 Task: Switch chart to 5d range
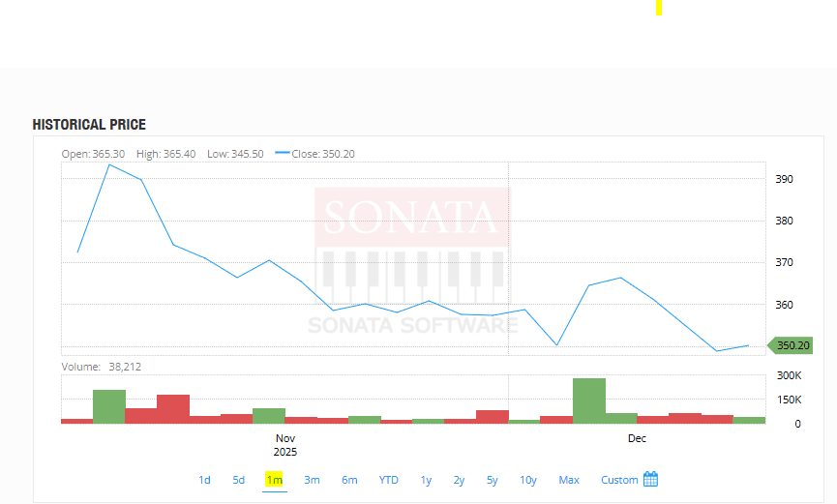pyautogui.click(x=238, y=480)
